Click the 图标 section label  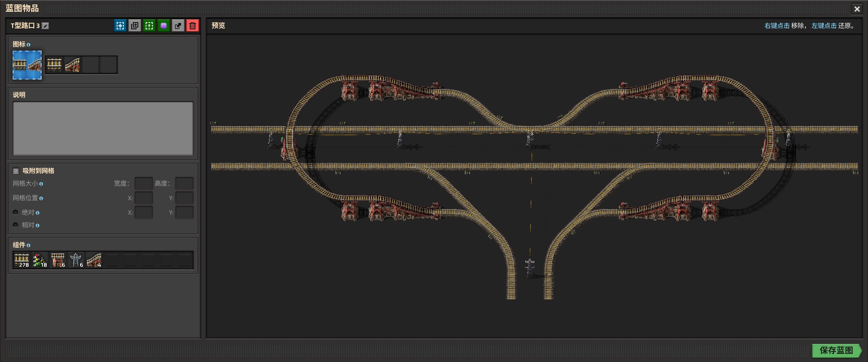pos(19,44)
